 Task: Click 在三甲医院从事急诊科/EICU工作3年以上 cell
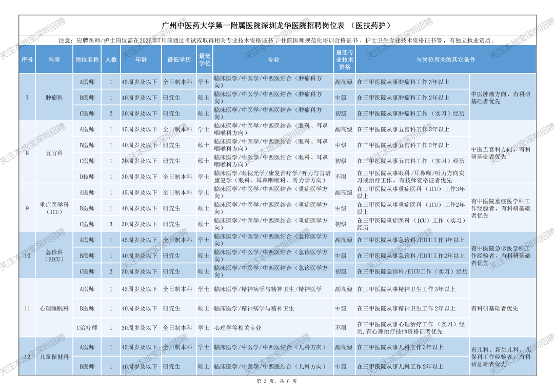pyautogui.click(x=412, y=240)
